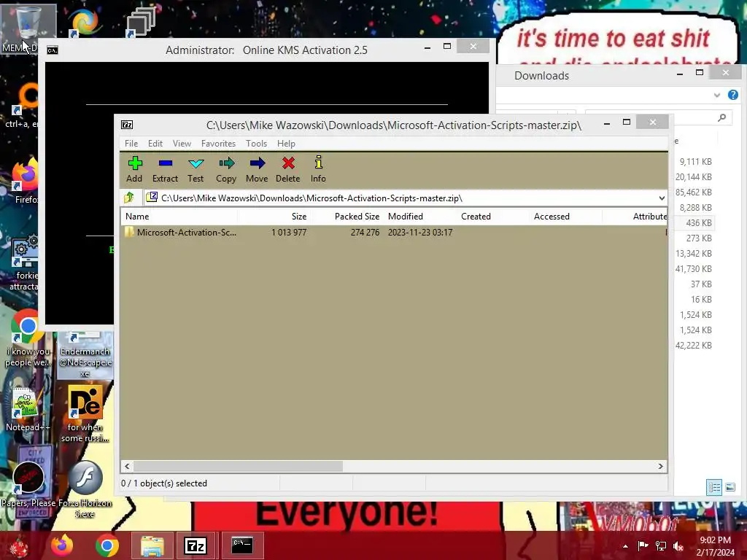Select the Forza Horizon 5.exe icon

(85, 489)
